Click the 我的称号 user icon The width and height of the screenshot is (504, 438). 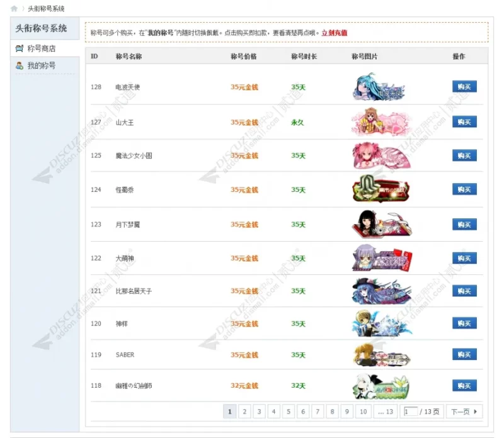coord(20,65)
